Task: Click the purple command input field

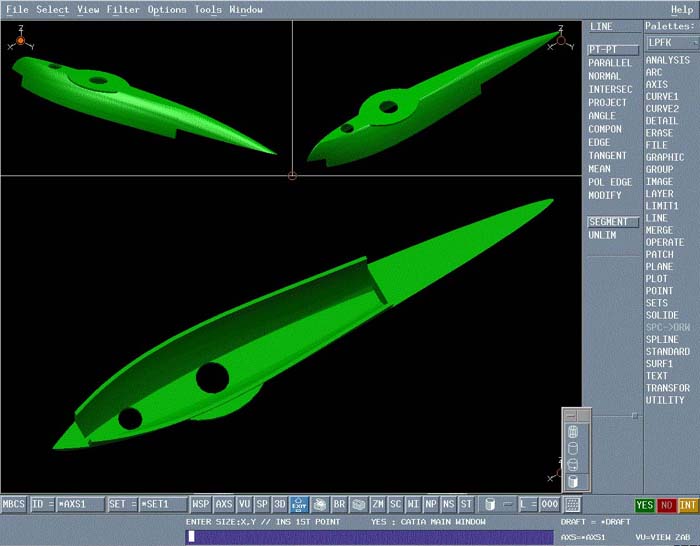Action: [370, 537]
